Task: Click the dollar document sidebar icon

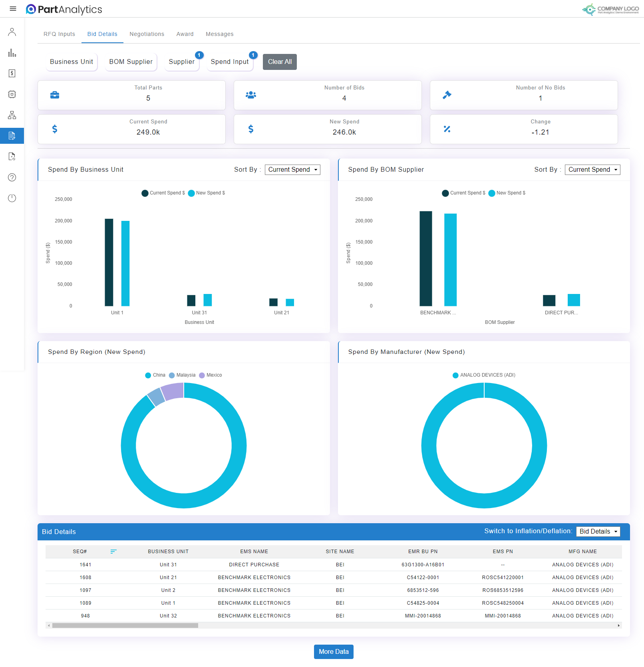Action: click(12, 73)
